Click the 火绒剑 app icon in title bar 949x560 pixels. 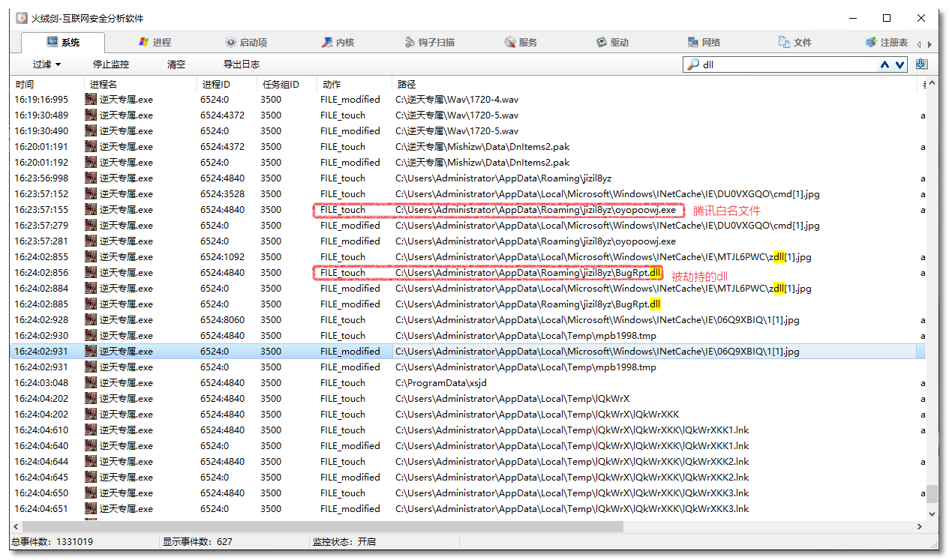point(22,18)
